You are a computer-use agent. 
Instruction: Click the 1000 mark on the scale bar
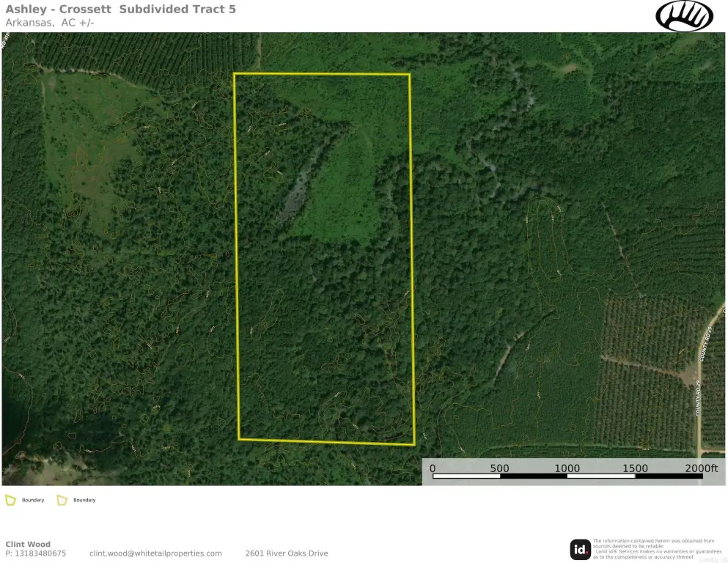click(x=567, y=468)
